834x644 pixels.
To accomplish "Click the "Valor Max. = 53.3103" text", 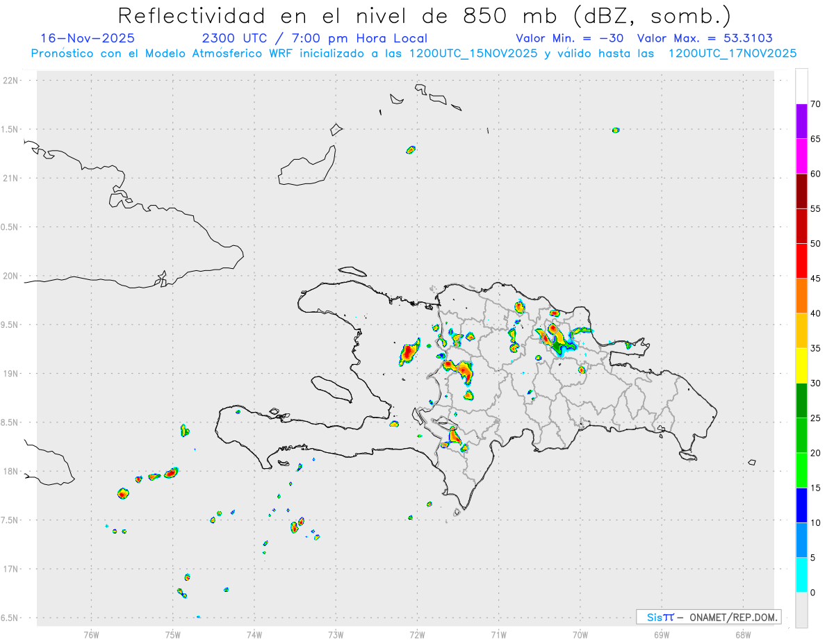I will coord(705,38).
